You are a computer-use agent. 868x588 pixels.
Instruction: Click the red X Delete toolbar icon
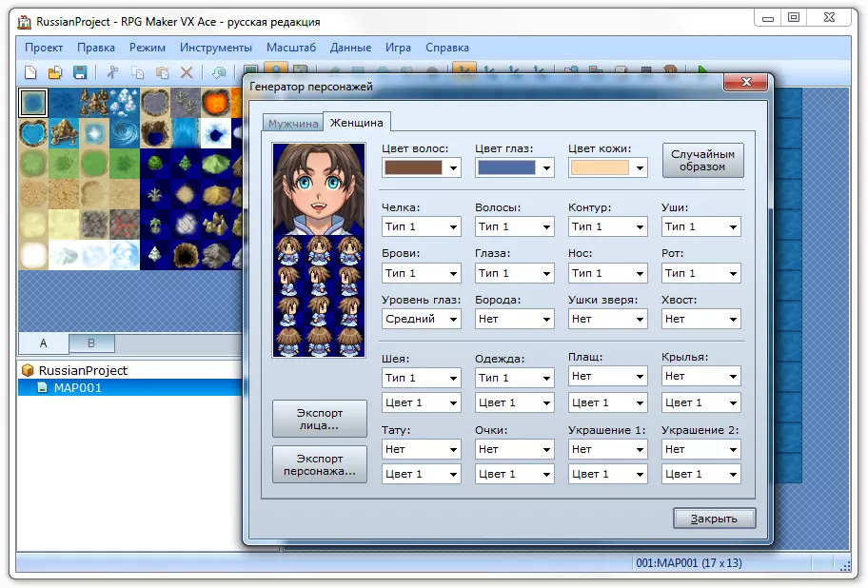click(187, 72)
